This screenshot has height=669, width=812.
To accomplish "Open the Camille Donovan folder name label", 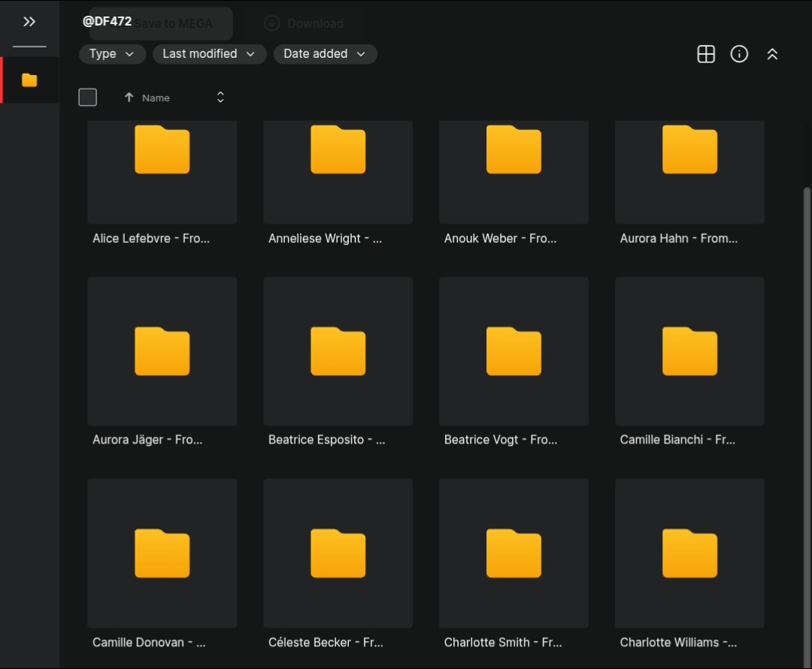I will [149, 642].
